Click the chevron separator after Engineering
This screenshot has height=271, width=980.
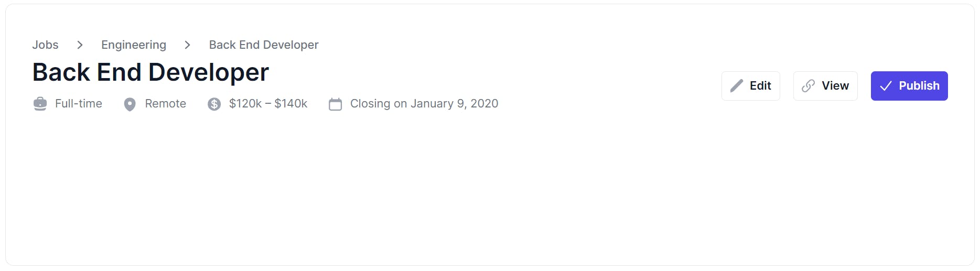(x=187, y=45)
